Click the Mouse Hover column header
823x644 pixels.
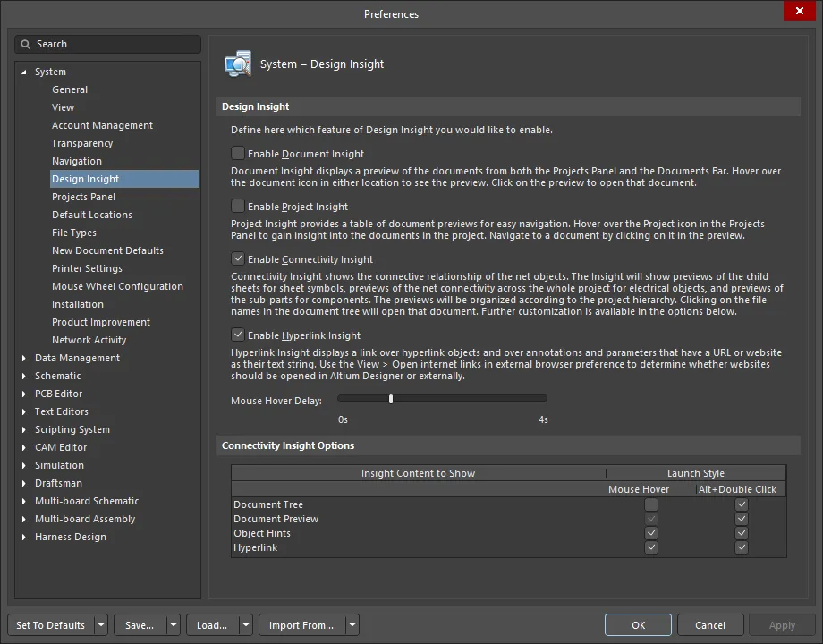coord(638,489)
